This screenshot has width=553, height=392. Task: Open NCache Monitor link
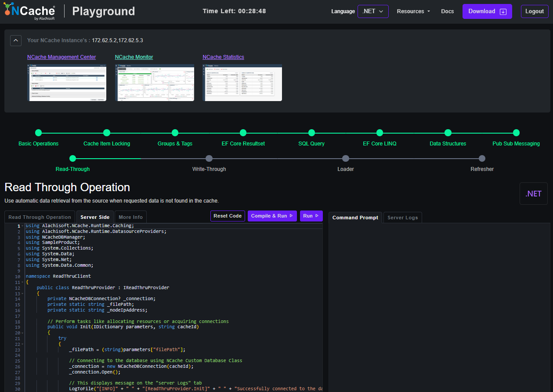(134, 57)
